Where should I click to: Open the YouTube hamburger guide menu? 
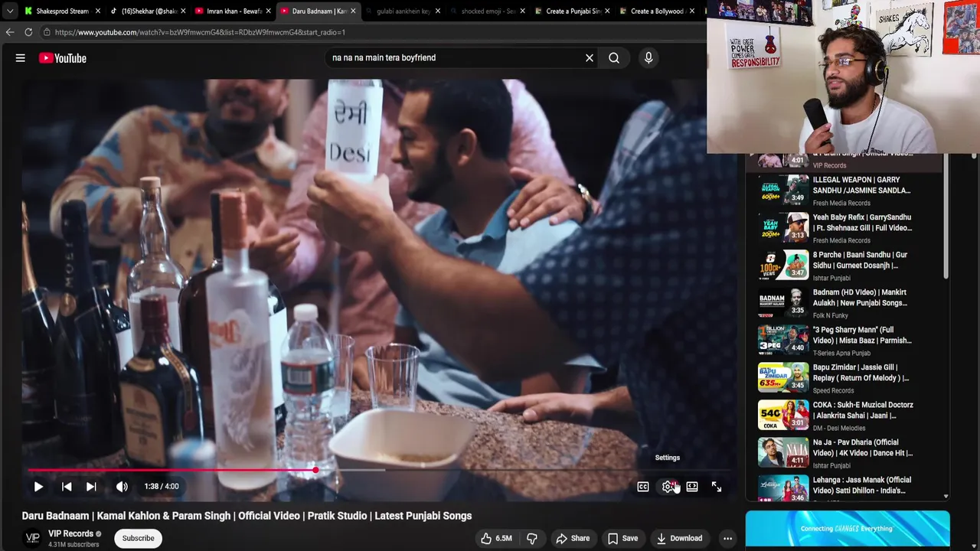coord(21,58)
